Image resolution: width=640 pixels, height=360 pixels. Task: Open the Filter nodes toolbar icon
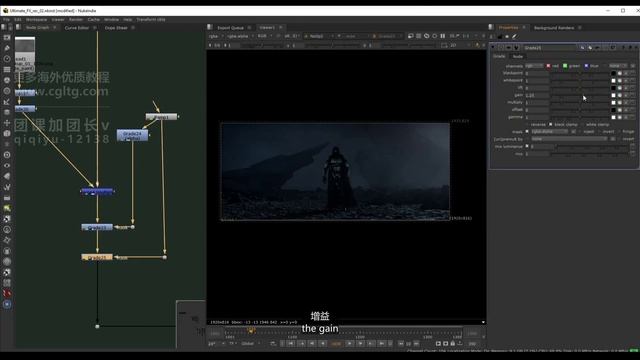click(7, 91)
